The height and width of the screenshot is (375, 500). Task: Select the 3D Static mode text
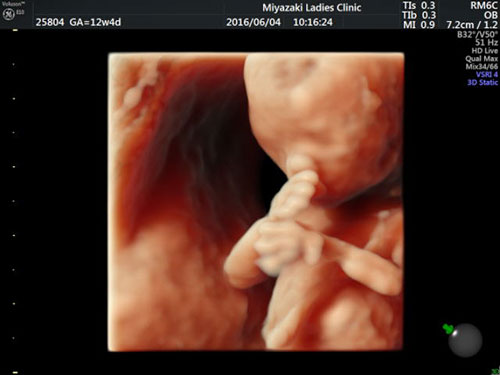482,82
